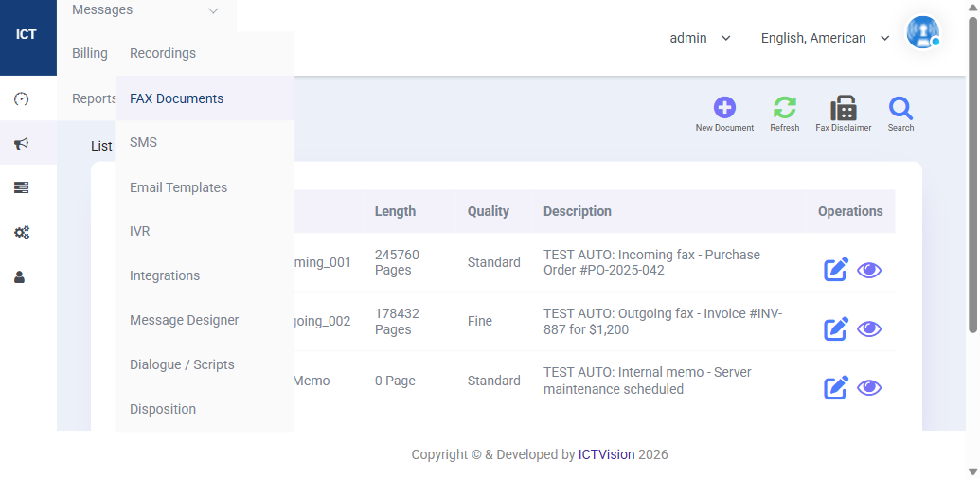The image size is (980, 479).
Task: Click the Search magnifier icon
Action: [x=900, y=108]
